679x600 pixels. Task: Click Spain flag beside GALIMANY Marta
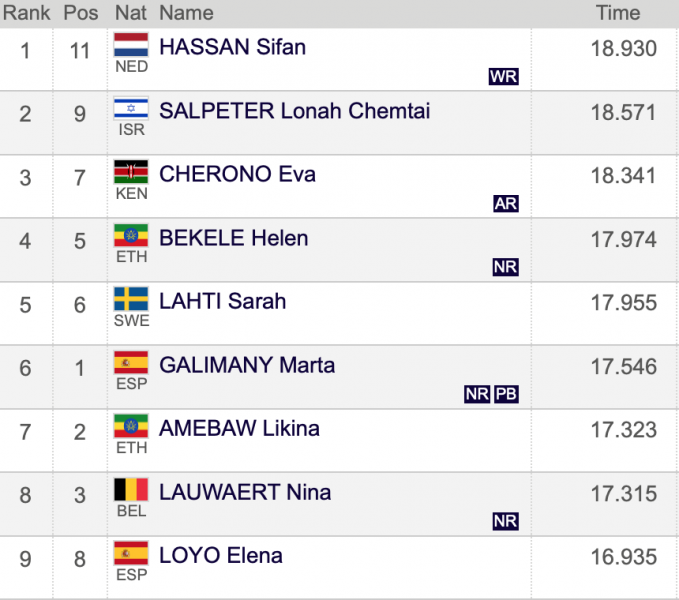click(x=131, y=362)
